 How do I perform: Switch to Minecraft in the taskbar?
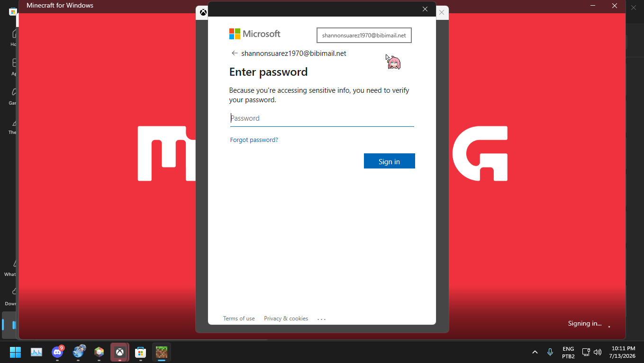pyautogui.click(x=162, y=352)
